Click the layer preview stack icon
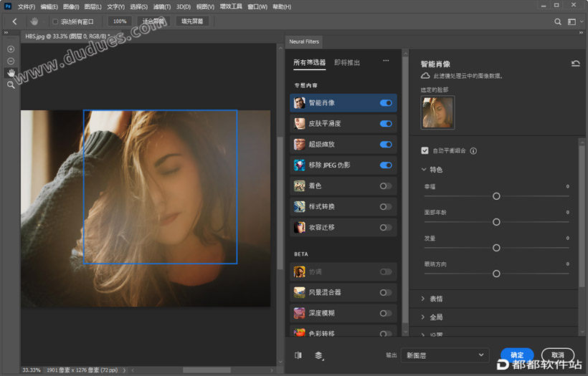Viewport: 588px width, 376px height. [319, 355]
